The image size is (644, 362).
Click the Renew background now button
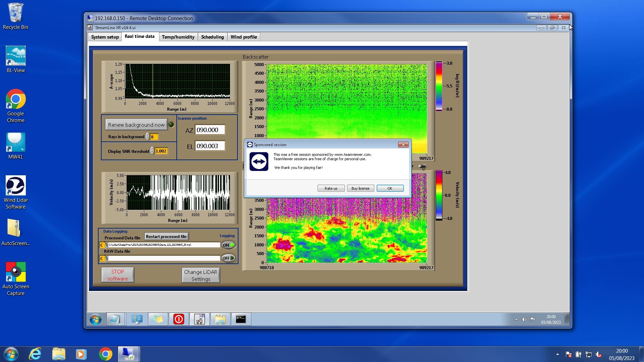pyautogui.click(x=136, y=125)
